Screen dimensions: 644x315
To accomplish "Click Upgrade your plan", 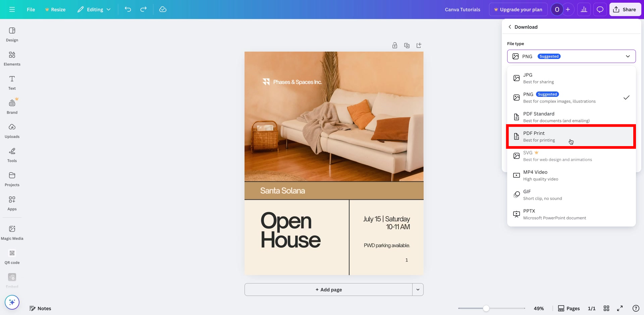I will tap(518, 9).
